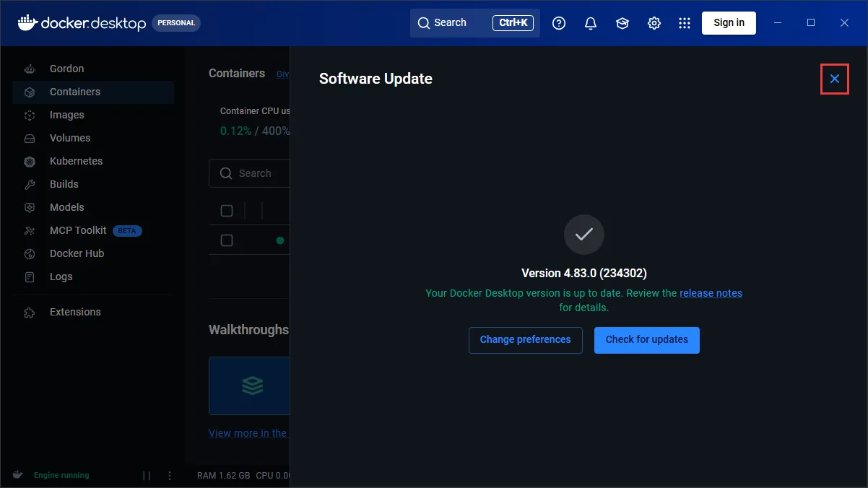The width and height of the screenshot is (868, 488).
Task: Click the 0.12% CPU usage value
Action: pyautogui.click(x=235, y=131)
